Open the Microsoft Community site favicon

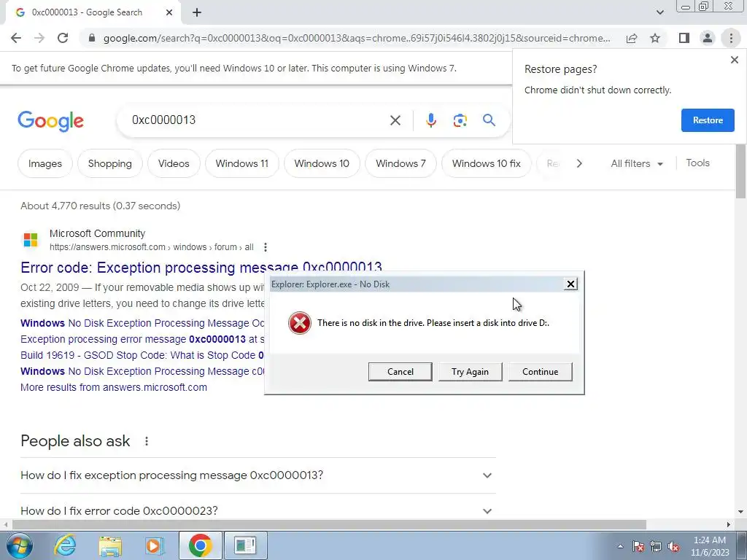31,239
